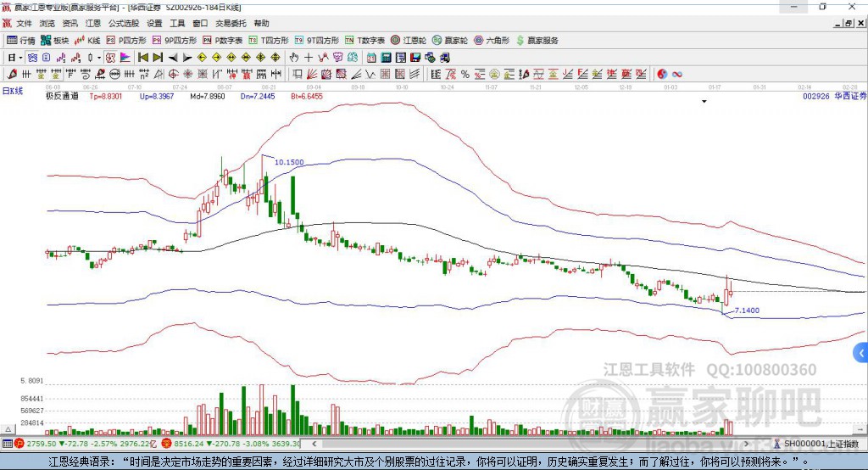Click the last yellow diamond arrow icon
The width and height of the screenshot is (868, 470).
(275, 58)
